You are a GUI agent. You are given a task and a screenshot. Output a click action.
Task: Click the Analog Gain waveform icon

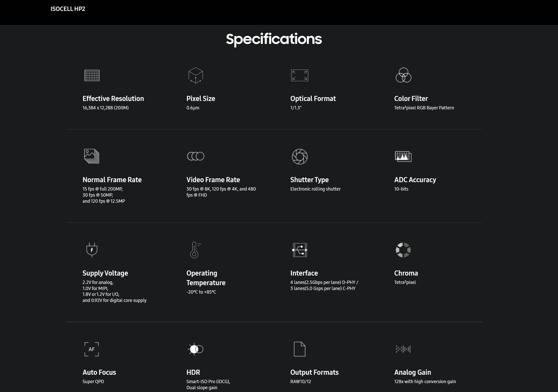click(403, 349)
